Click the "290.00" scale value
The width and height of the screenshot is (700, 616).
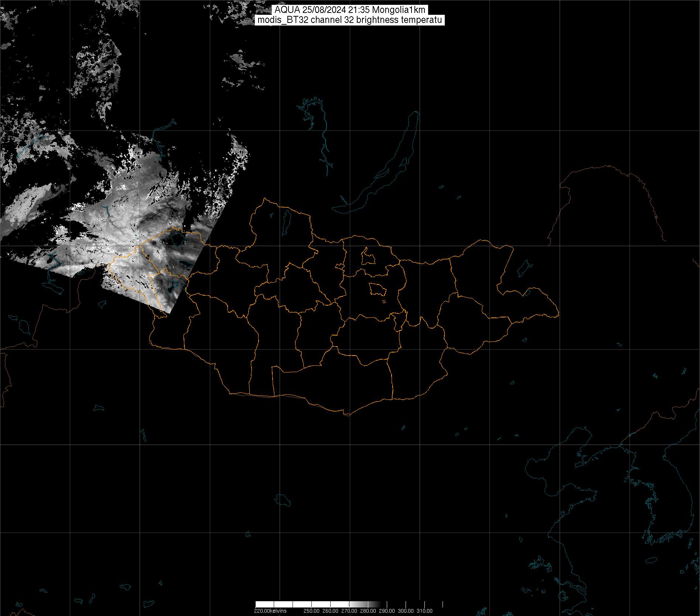tap(387, 611)
